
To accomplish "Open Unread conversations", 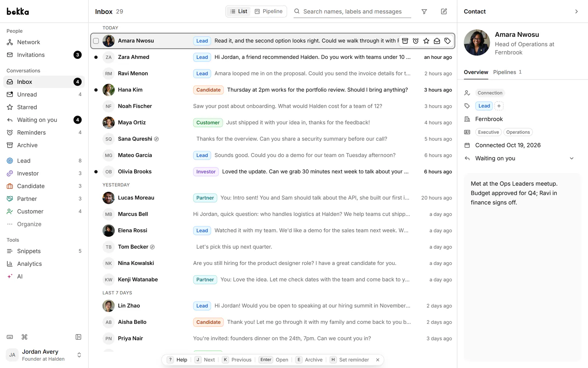I will point(44,95).
